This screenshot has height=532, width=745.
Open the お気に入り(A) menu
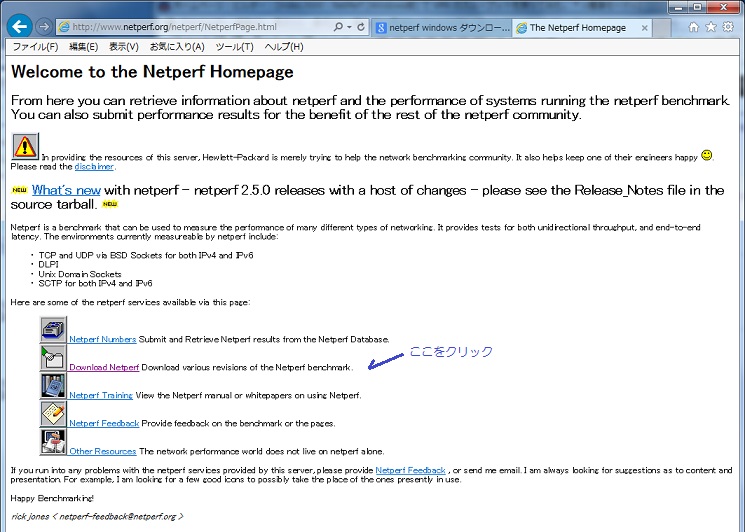tap(177, 47)
